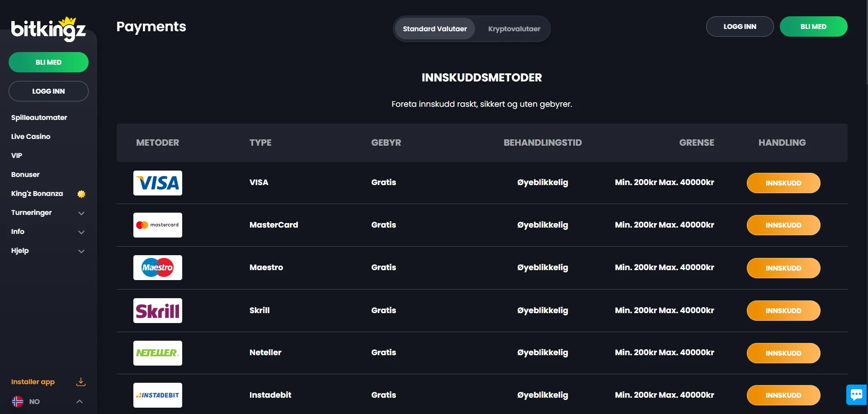Image resolution: width=868 pixels, height=414 pixels.
Task: Expand the Hjelp submenu chevron
Action: coord(81,251)
